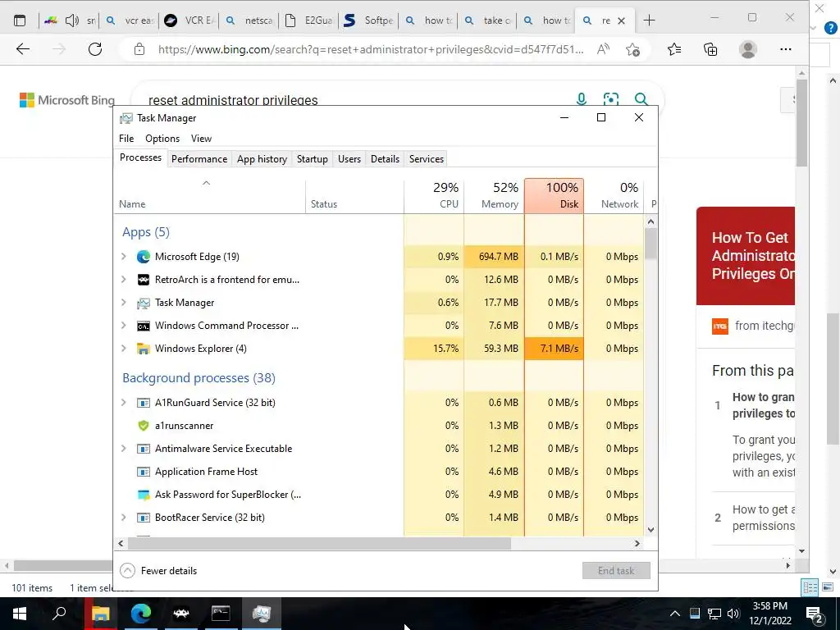
Task: Switch to the Performance tab
Action: [x=199, y=159]
